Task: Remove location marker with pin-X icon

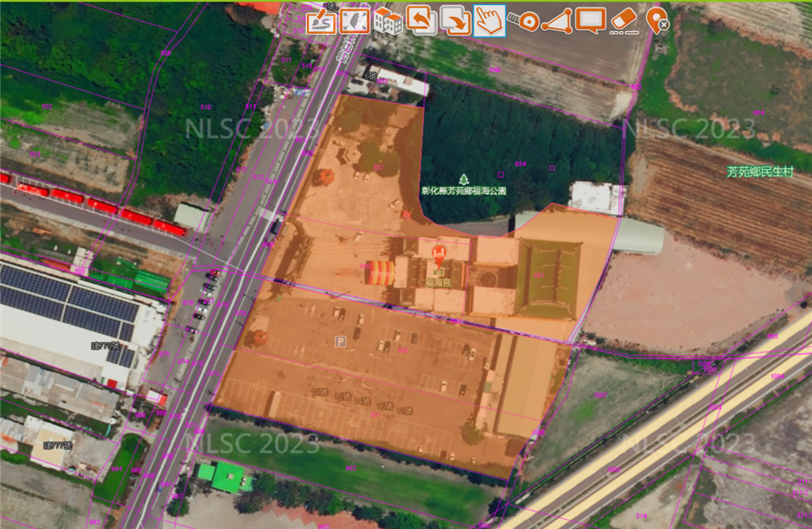Action: pyautogui.click(x=657, y=20)
